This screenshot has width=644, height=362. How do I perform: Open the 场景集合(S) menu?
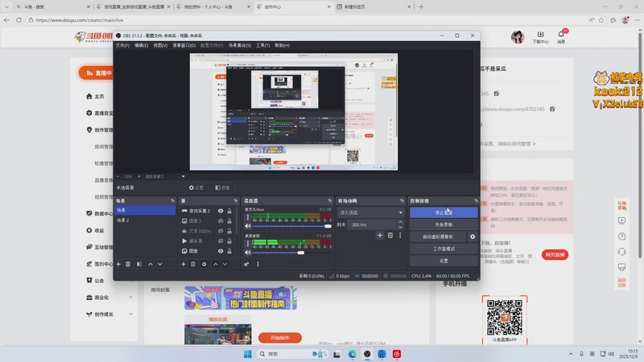point(239,45)
